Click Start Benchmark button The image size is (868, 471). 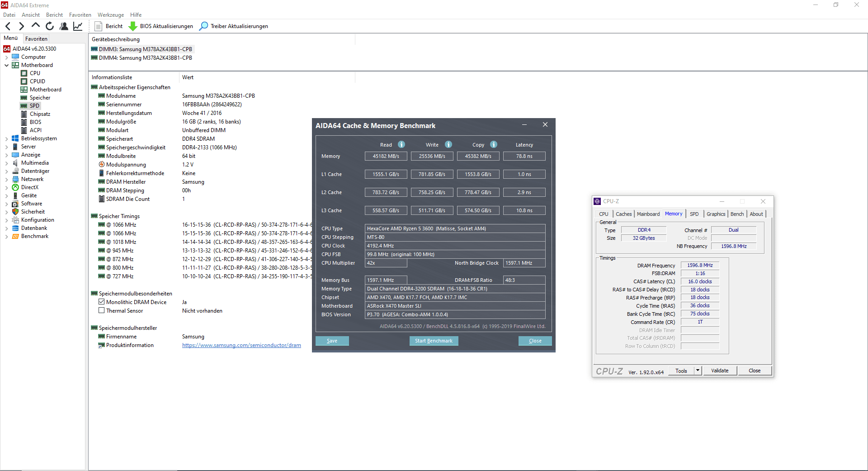434,341
